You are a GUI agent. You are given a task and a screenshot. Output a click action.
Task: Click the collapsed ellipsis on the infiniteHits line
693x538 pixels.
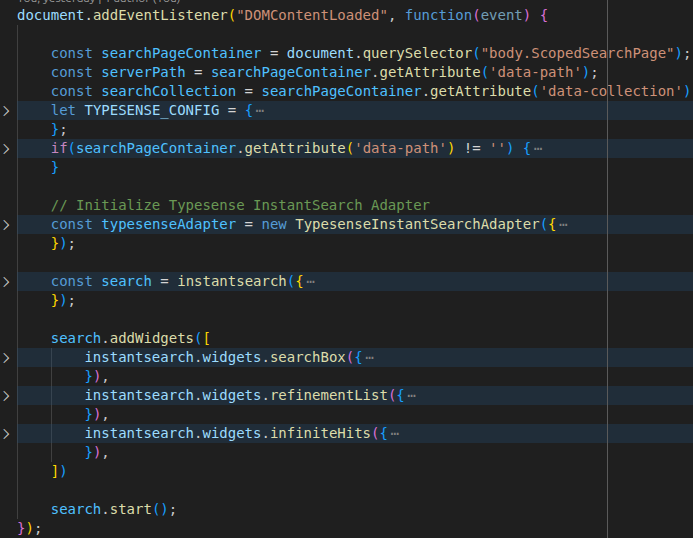click(395, 433)
